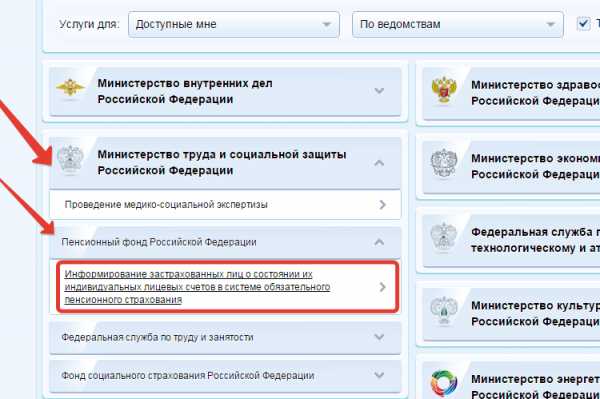Open Министерство культуры Российской Федерации heading
The height and width of the screenshot is (399, 600).
[535, 313]
